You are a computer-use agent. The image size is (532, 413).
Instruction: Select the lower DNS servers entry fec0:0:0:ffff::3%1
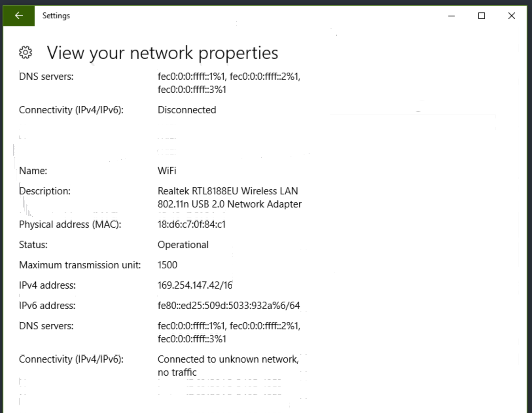tap(192, 339)
